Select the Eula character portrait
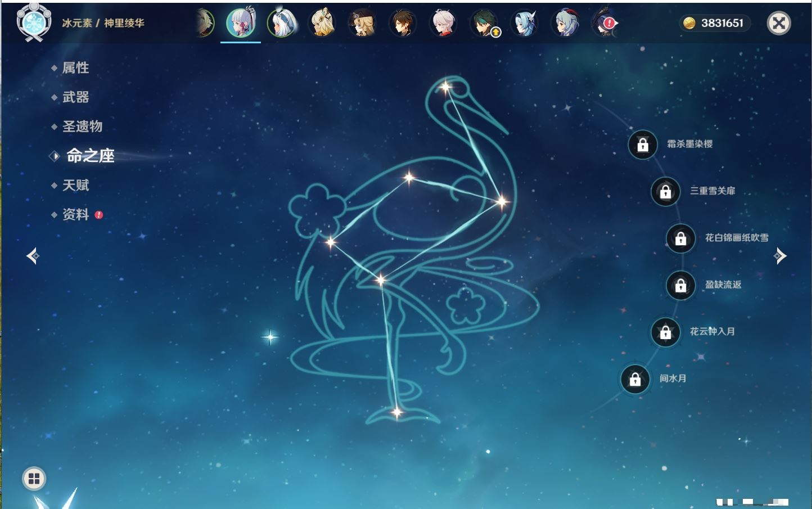The image size is (812, 509). (525, 23)
